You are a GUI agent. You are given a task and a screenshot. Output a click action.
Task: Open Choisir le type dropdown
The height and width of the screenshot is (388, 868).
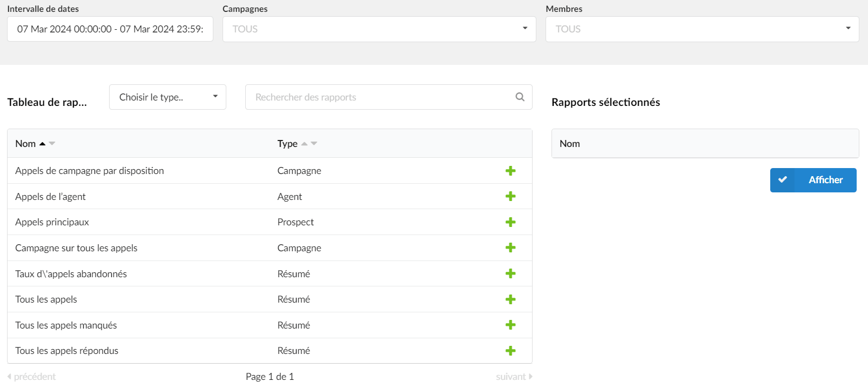coord(167,97)
